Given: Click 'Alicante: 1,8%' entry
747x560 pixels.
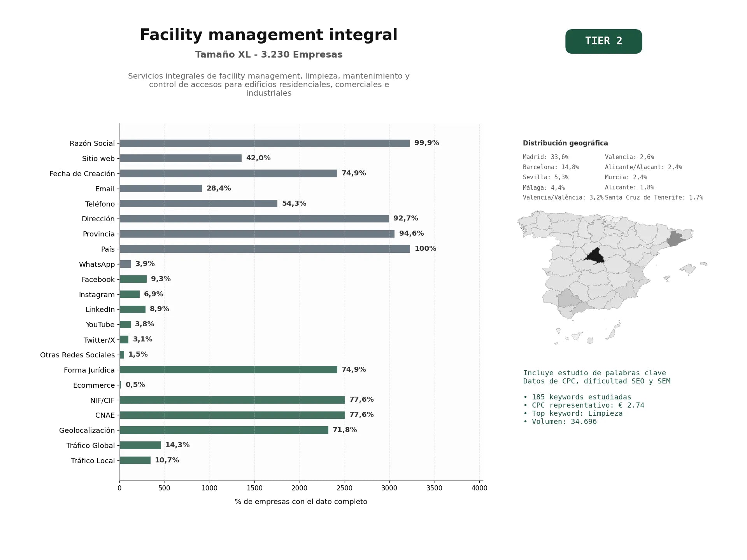Looking at the screenshot, I should click(x=630, y=187).
